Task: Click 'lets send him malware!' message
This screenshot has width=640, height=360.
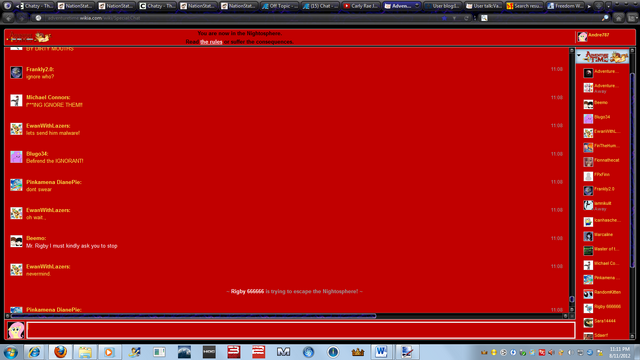Action: click(53, 133)
